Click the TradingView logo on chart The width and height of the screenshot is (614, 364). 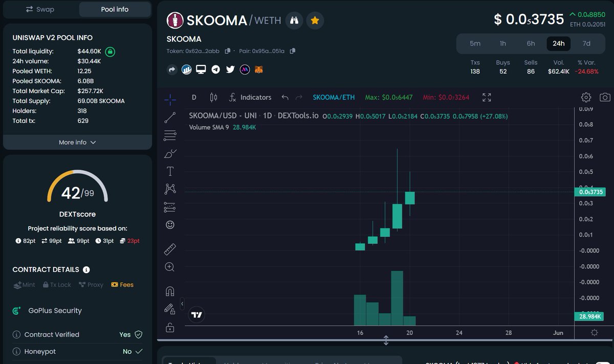197,315
